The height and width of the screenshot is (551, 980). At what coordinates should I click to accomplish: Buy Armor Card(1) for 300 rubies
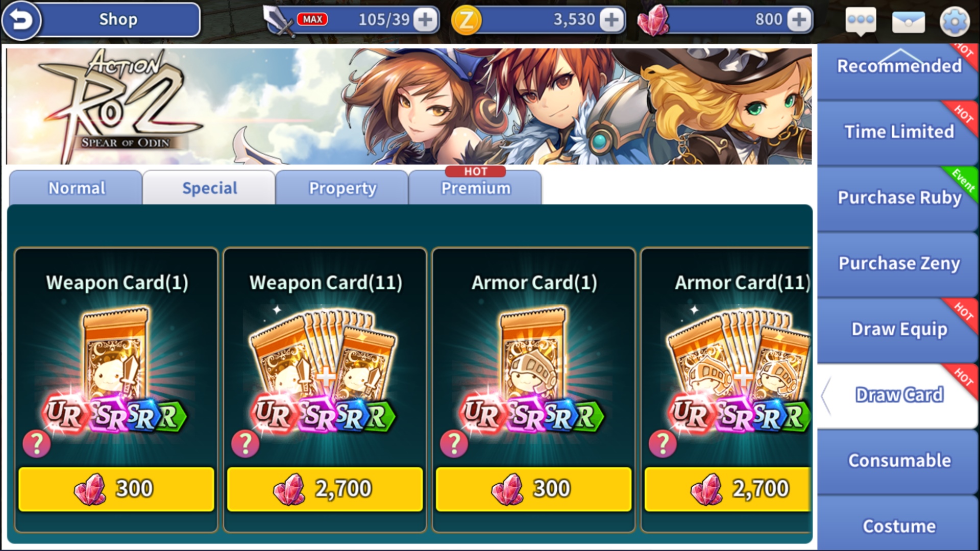[x=534, y=489]
